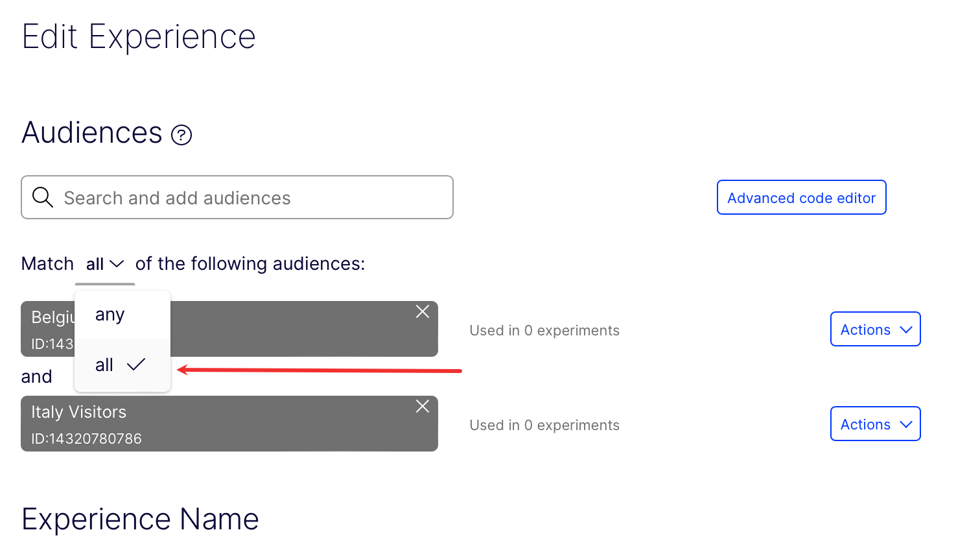Open the Actions dropdown for the Belgium audience
The height and width of the screenshot is (554, 980).
(x=875, y=330)
